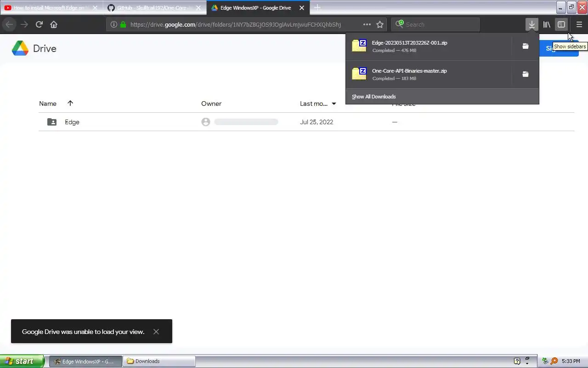Click the help tray icon in taskbar
This screenshot has height=368, width=588.
[x=517, y=361]
